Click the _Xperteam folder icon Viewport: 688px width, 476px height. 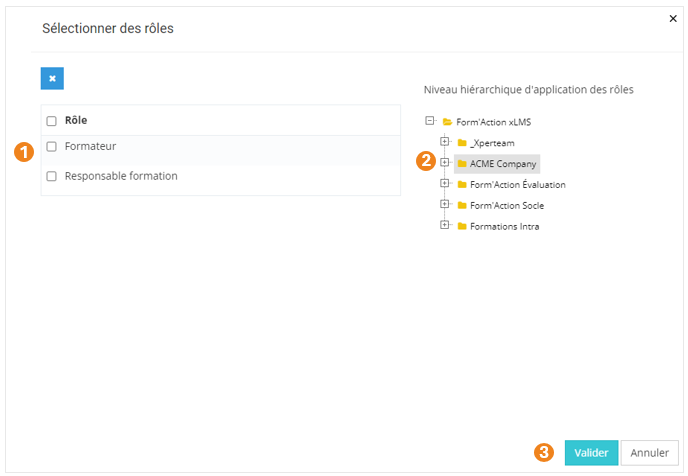click(x=462, y=142)
